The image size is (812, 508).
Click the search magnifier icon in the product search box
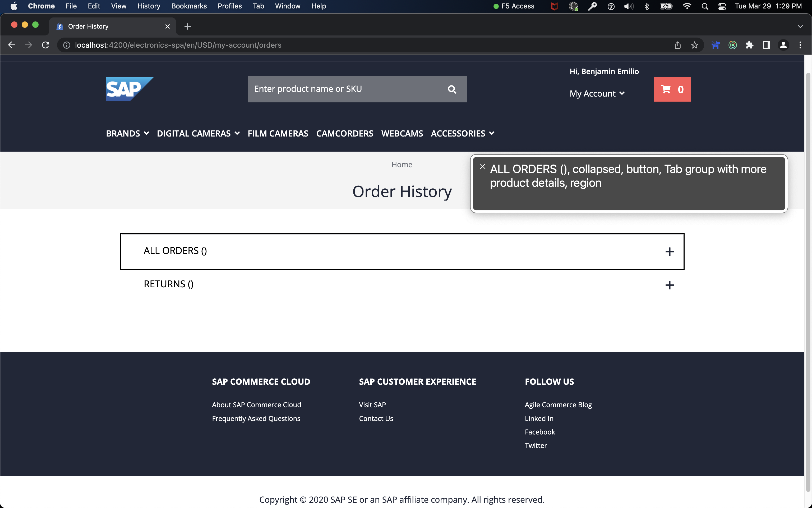pyautogui.click(x=452, y=89)
